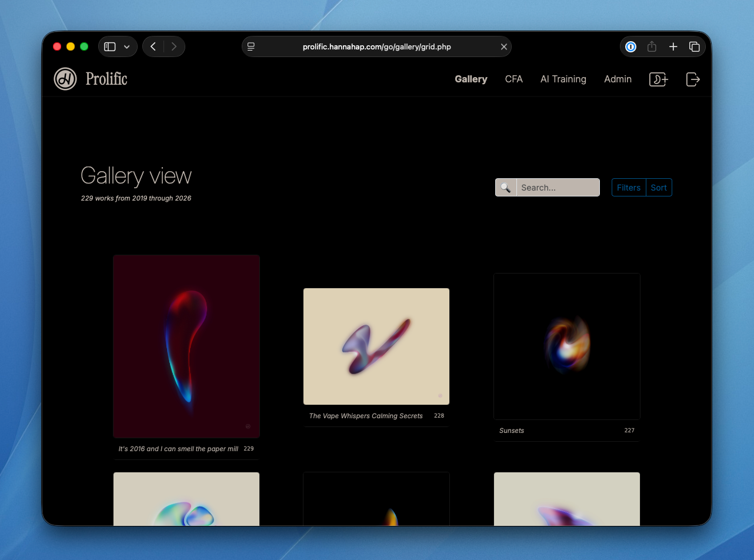Click the Safari Share icon

(652, 46)
